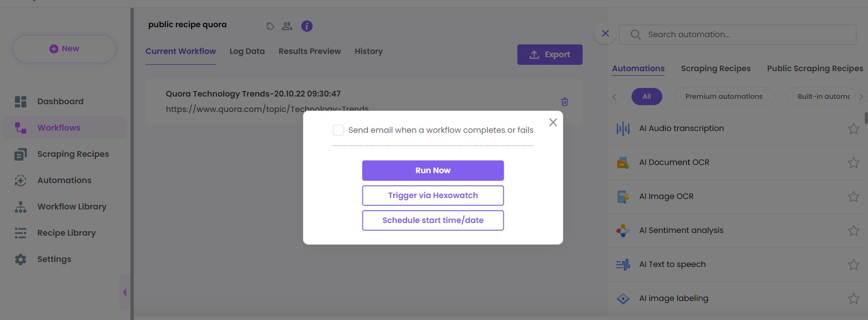Enable email notification checkbox for workflow completion
Screen dimensions: 868x320
(x=338, y=131)
